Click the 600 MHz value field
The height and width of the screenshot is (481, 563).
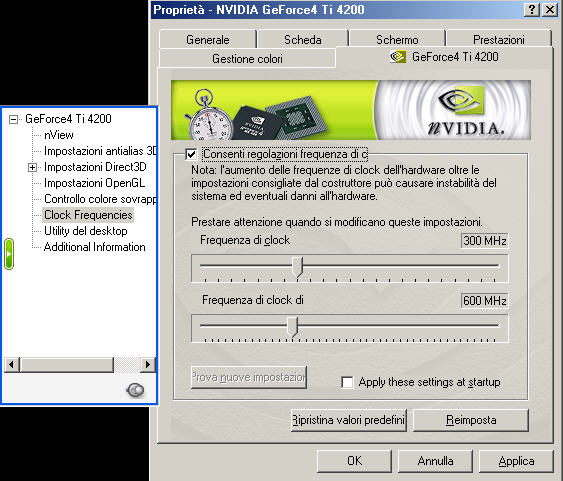(x=484, y=300)
